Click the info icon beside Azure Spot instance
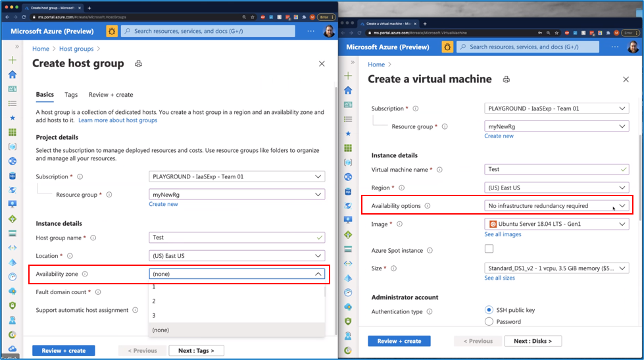Viewport: 644px width, 360px height. tap(430, 251)
